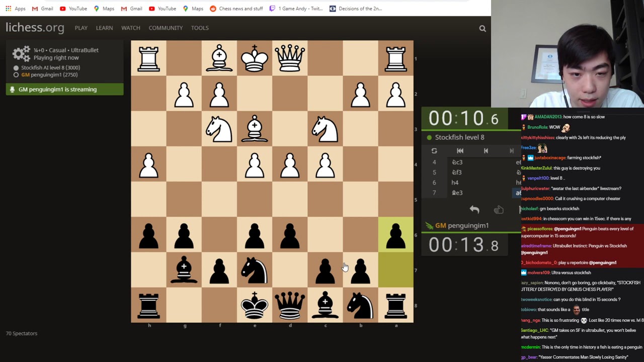This screenshot has width=644, height=362.
Task: Select the black bishop on c8
Action: (325, 305)
